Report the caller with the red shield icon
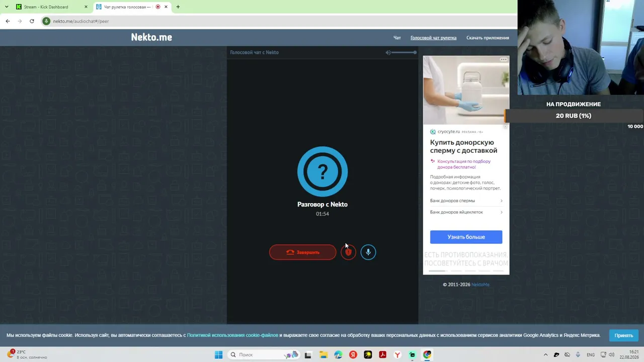The height and width of the screenshot is (362, 644). click(348, 252)
